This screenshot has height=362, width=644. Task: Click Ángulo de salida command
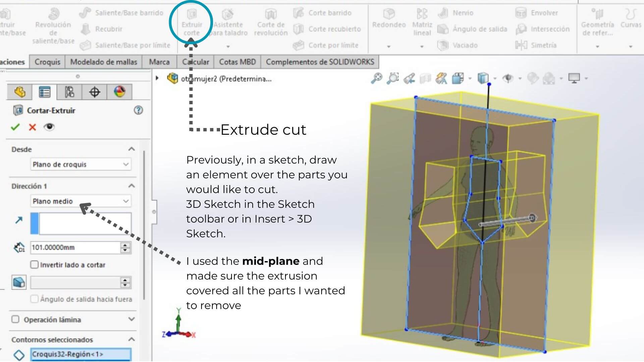tap(472, 29)
